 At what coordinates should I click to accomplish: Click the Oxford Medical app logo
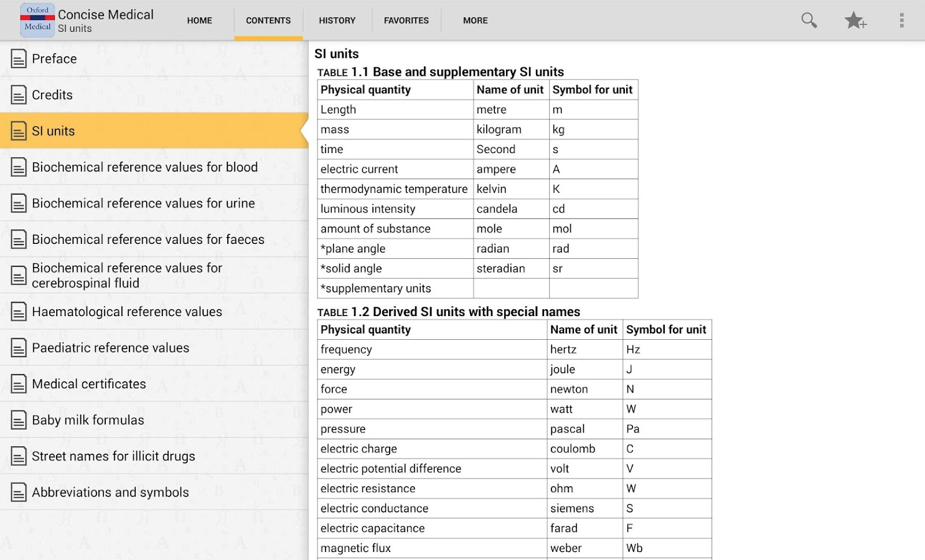pos(37,20)
